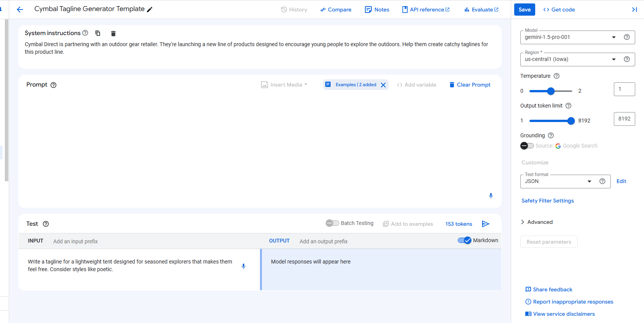
Task: Open API reference link
Action: tap(426, 10)
